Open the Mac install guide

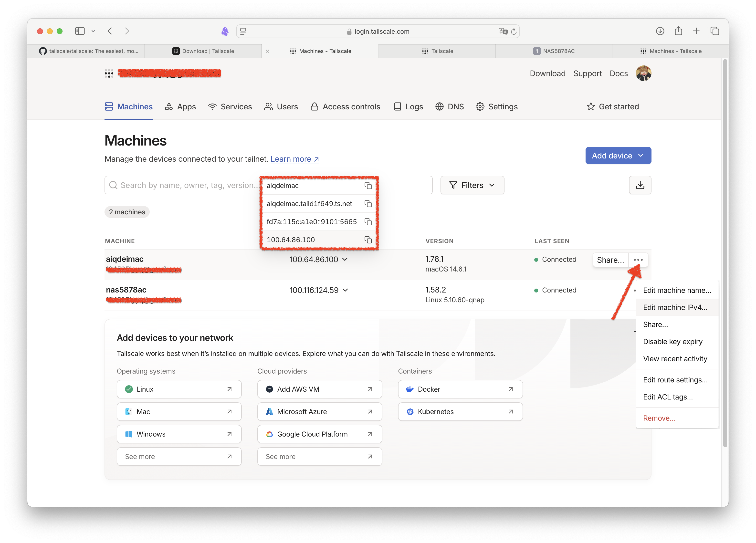[179, 412]
